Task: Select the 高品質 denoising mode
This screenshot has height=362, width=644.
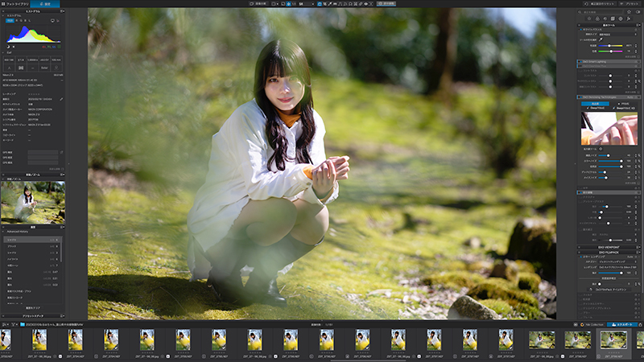Action: pyautogui.click(x=595, y=104)
